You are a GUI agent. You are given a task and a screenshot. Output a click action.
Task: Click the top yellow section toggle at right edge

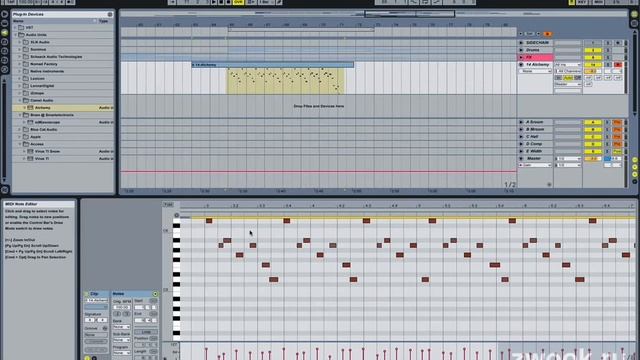[x=635, y=160]
